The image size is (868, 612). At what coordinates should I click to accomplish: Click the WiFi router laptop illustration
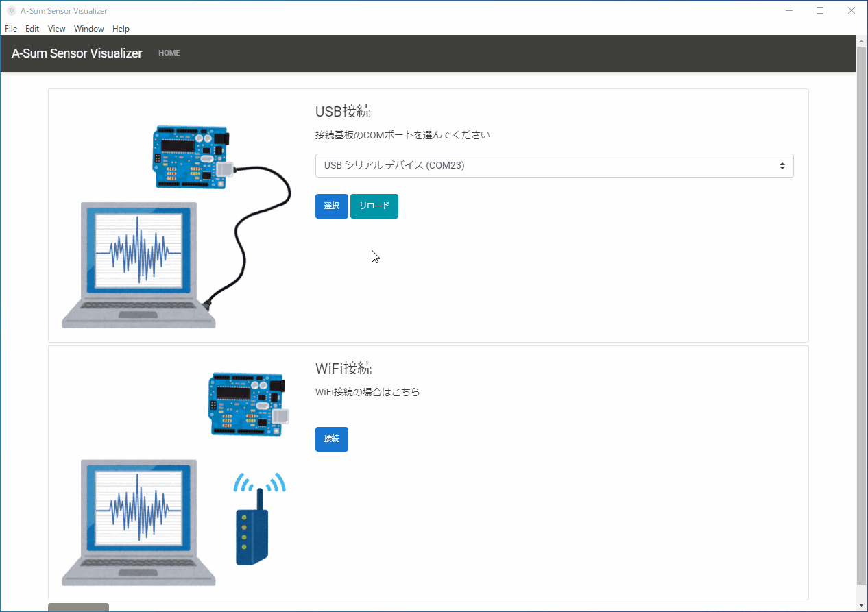[x=177, y=478]
